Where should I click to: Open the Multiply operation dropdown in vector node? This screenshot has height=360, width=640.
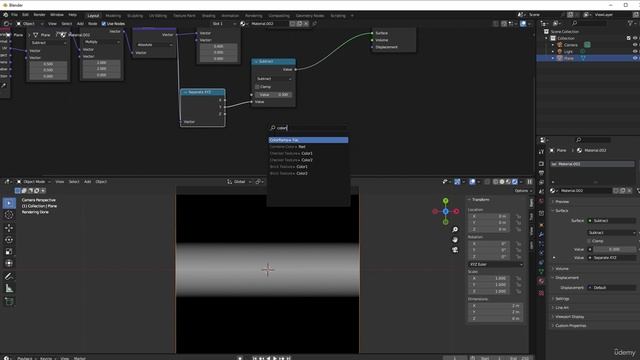(102, 42)
